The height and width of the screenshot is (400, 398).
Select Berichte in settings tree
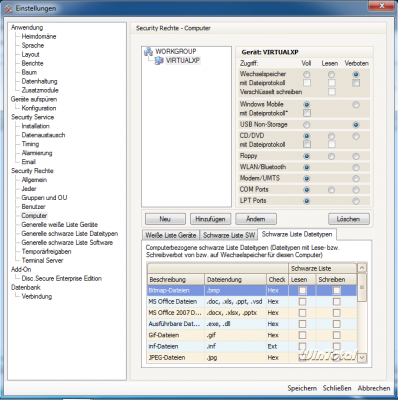[x=32, y=63]
